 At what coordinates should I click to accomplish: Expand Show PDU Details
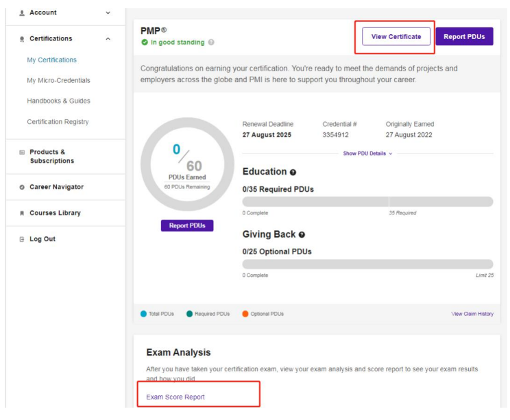[x=367, y=153]
